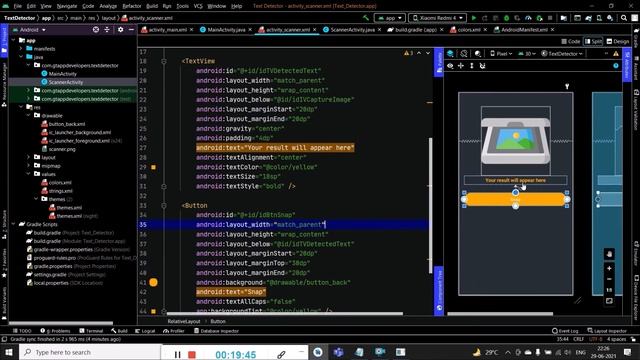Open the Terminal tool window
Image resolution: width=640 pixels, height=360 pixels.
91,331
